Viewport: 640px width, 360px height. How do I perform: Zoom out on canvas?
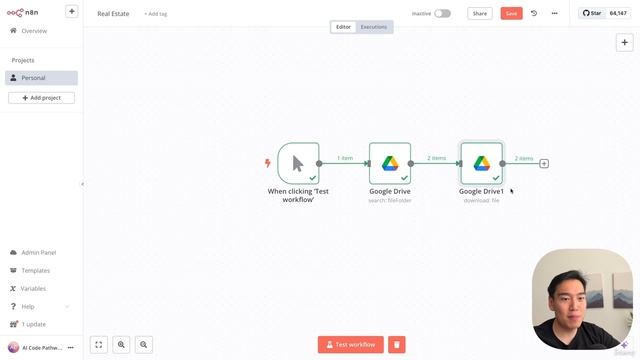pyautogui.click(x=144, y=345)
